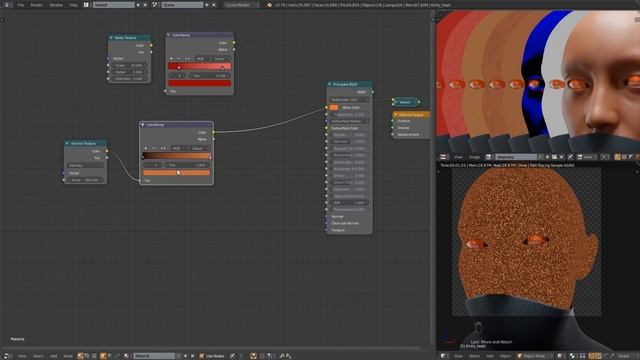This screenshot has height=360, width=640.
Task: Open the Cycles Render engine dropdown
Action: point(241,5)
